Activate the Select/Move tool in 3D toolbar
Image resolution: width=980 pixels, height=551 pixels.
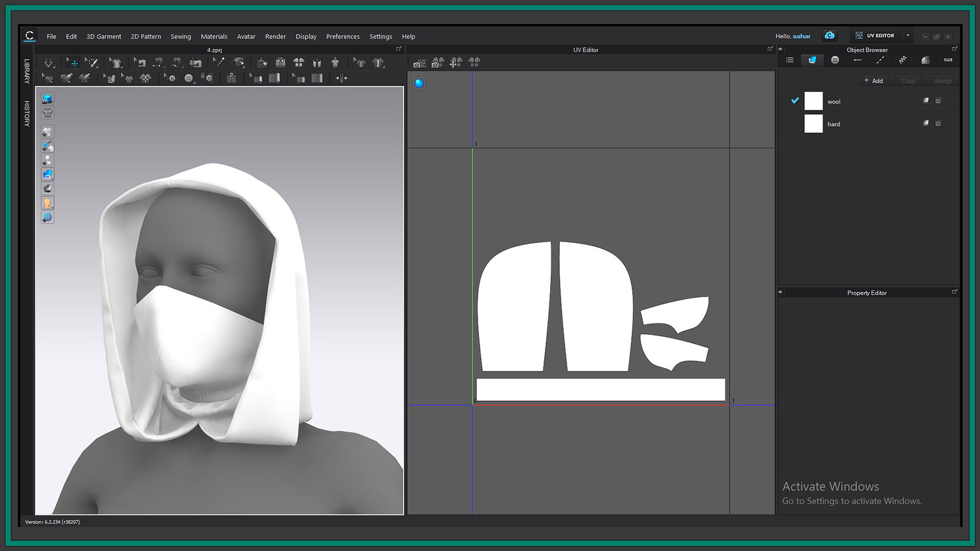click(73, 63)
